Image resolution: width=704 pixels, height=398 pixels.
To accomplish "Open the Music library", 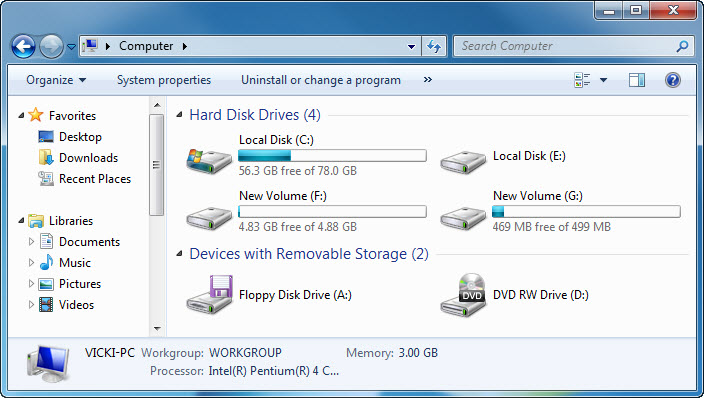I will 75,263.
